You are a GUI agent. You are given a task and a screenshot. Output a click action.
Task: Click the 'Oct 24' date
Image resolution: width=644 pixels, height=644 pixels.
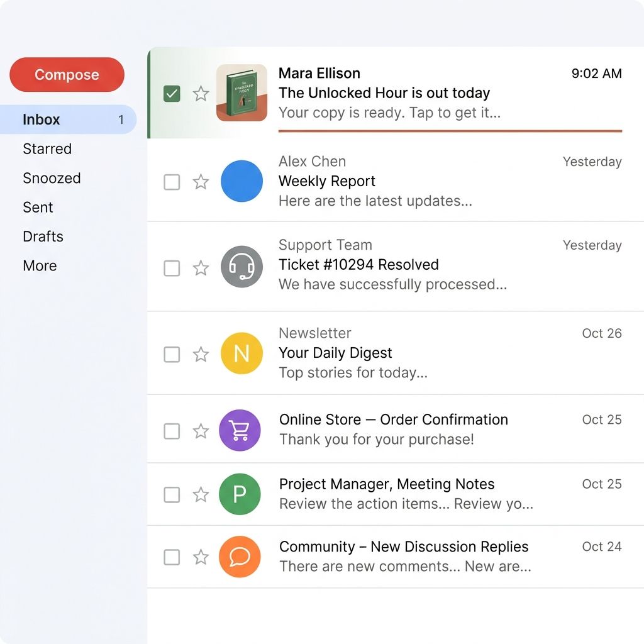(x=602, y=547)
